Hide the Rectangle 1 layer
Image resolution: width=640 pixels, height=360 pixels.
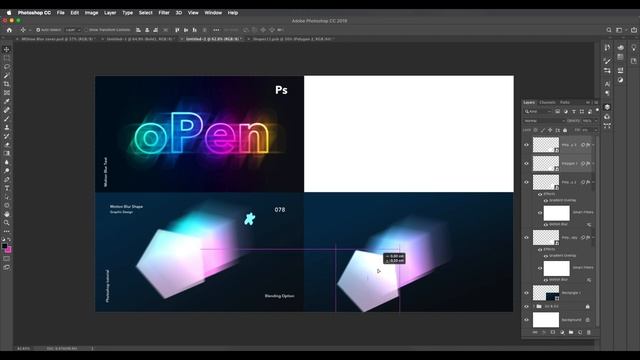(526, 293)
